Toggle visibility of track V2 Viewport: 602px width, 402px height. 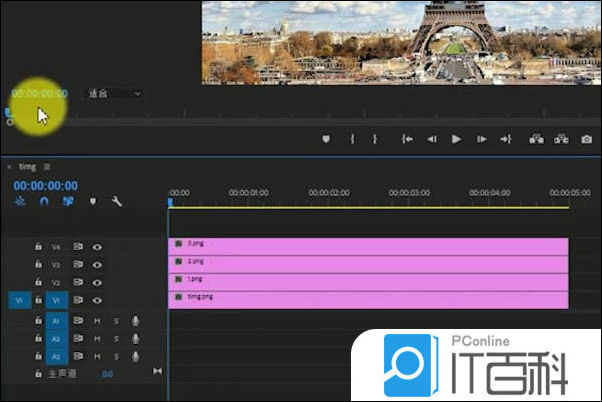(98, 282)
